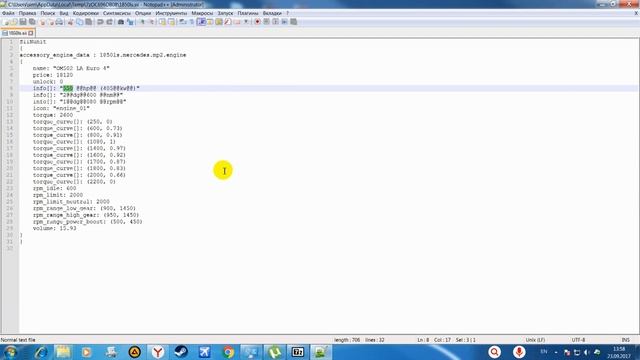
Task: Launch Steam from the taskbar
Action: pos(181,352)
